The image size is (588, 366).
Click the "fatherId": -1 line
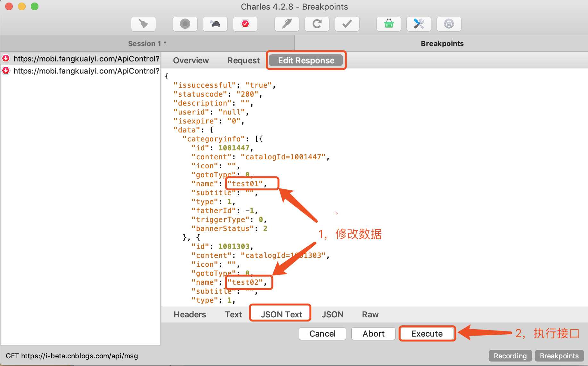[225, 211]
